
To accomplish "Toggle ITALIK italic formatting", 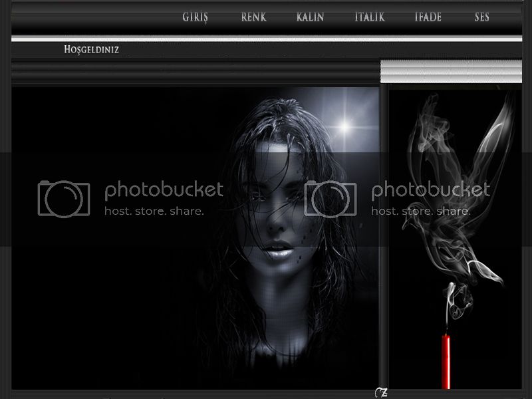I will pos(370,17).
